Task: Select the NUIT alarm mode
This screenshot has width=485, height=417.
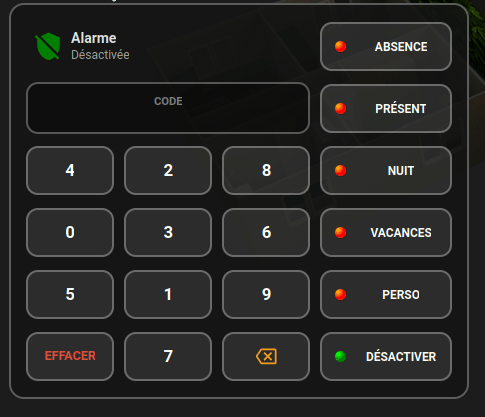Action: coord(386,171)
